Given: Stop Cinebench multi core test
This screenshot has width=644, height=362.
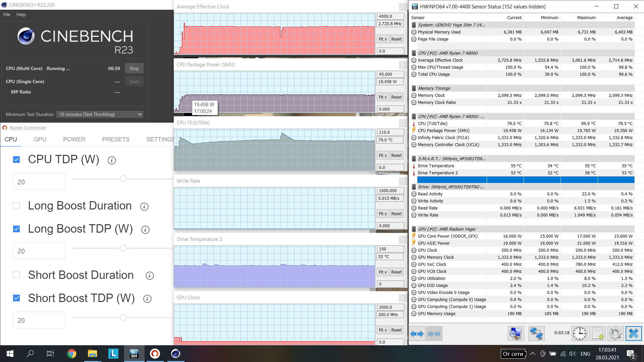Looking at the screenshot, I should click(134, 68).
